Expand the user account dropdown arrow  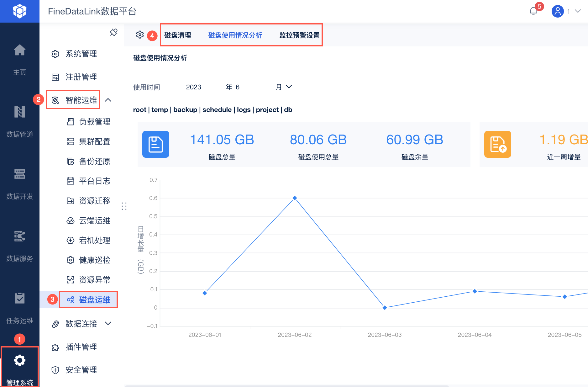[578, 11]
